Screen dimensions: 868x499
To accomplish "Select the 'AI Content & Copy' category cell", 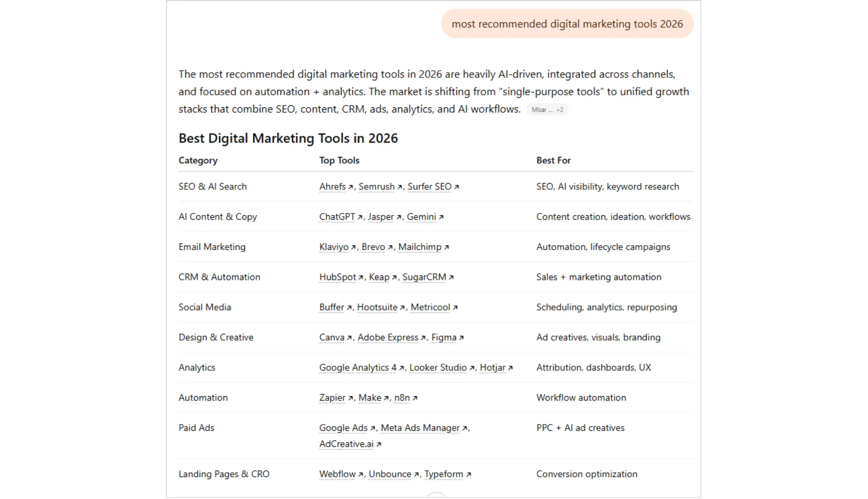I will 218,217.
